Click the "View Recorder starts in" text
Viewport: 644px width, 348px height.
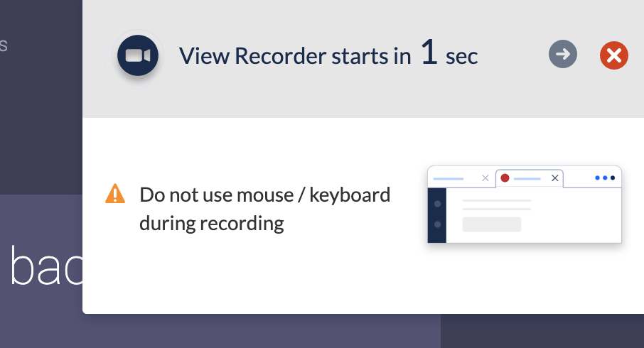coord(295,56)
